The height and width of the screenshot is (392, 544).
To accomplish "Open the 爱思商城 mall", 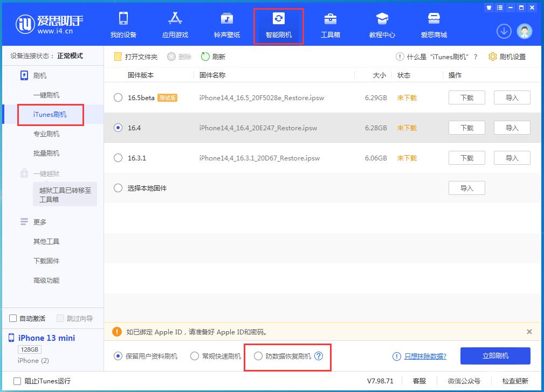I will [433, 26].
